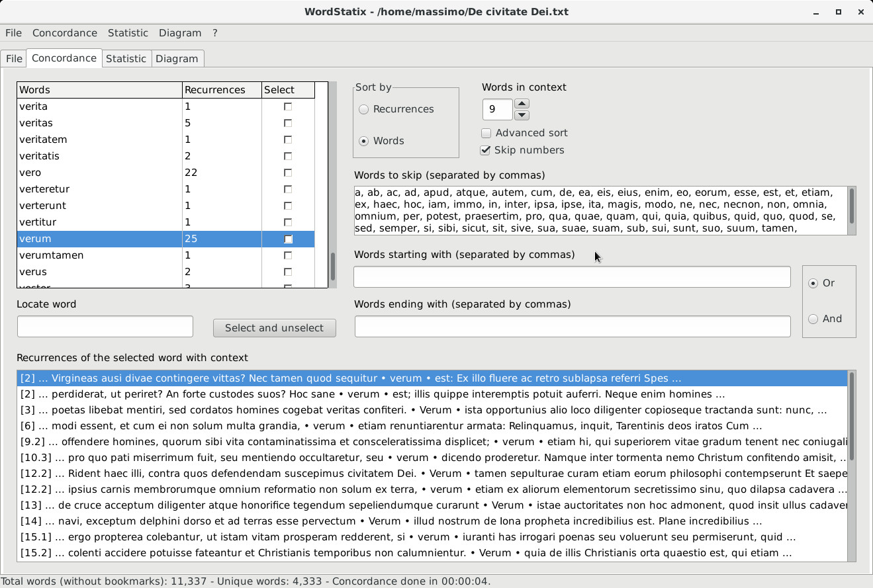Tick the Select checkbox for verterunt
This screenshot has width=873, height=588.
tap(288, 206)
